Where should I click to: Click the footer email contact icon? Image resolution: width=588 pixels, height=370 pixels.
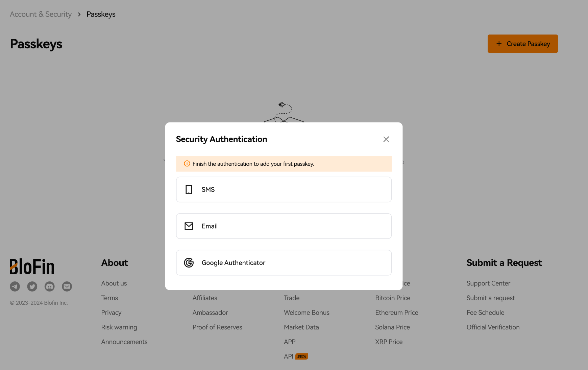[x=67, y=286]
